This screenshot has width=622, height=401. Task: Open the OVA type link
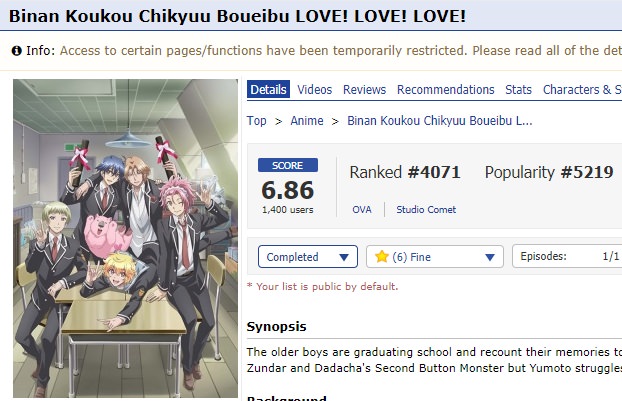(x=362, y=209)
